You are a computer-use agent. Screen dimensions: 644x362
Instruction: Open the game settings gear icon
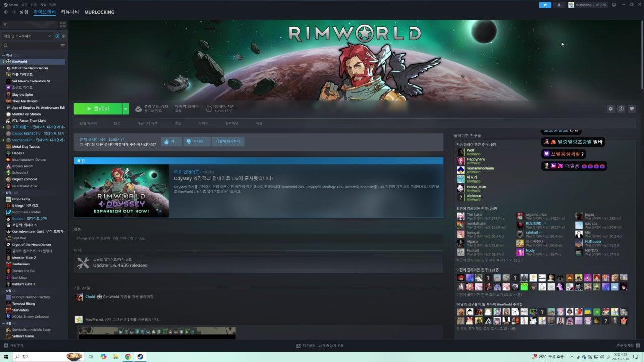coord(611,109)
